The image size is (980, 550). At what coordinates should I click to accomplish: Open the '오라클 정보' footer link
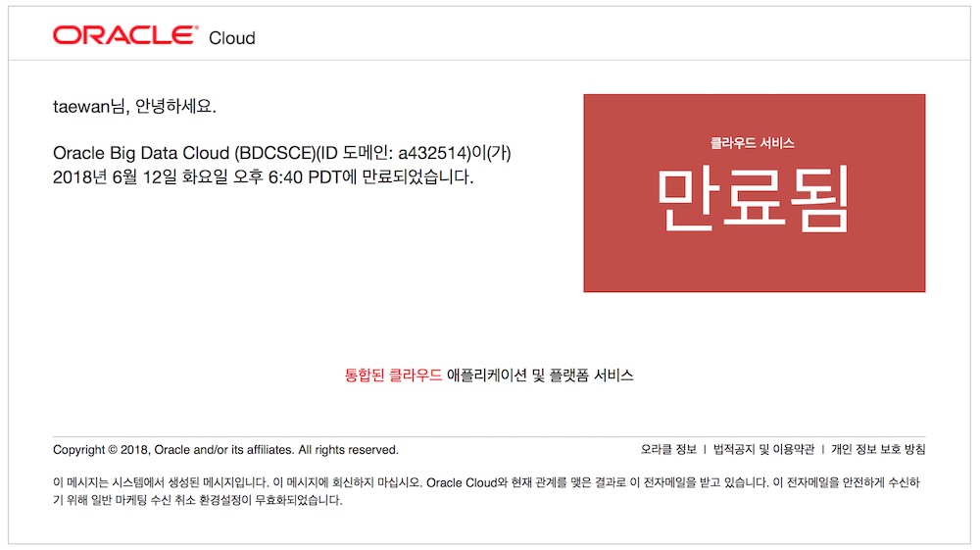tap(668, 449)
